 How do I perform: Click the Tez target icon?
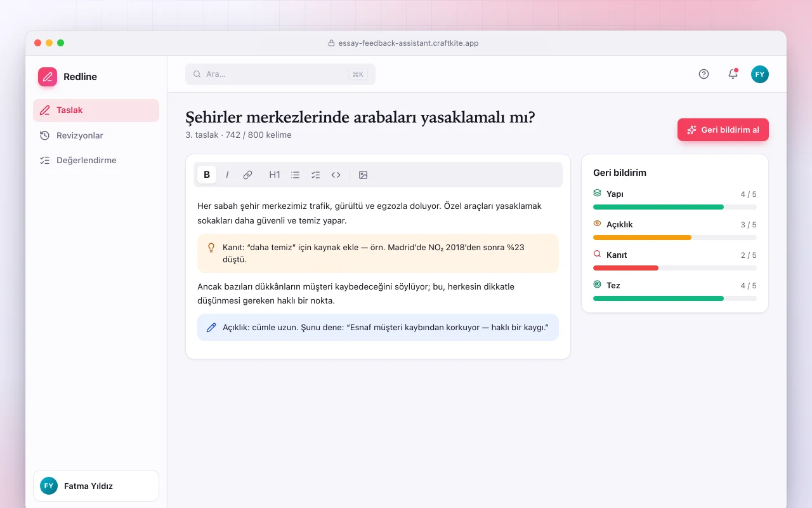click(x=597, y=284)
